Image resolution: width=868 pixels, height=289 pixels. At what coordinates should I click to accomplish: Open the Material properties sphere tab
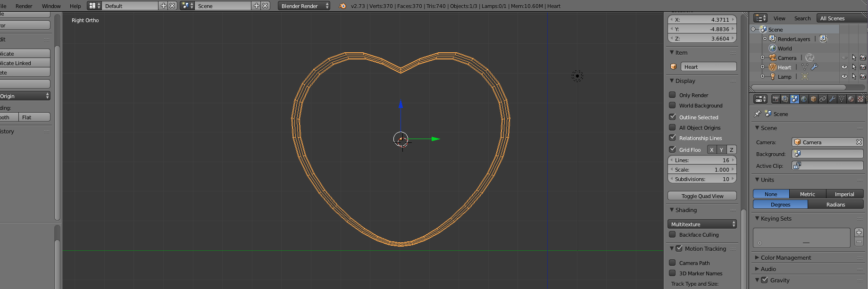click(x=851, y=99)
